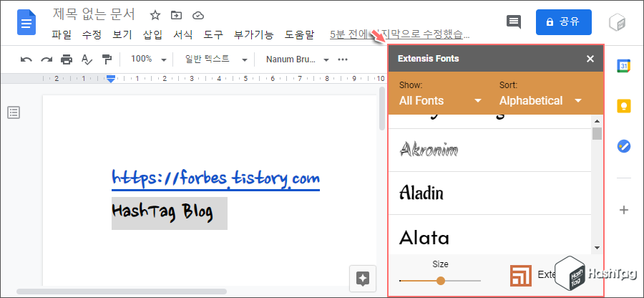Show the document outline
Image resolution: width=644 pixels, height=298 pixels.
pyautogui.click(x=14, y=112)
